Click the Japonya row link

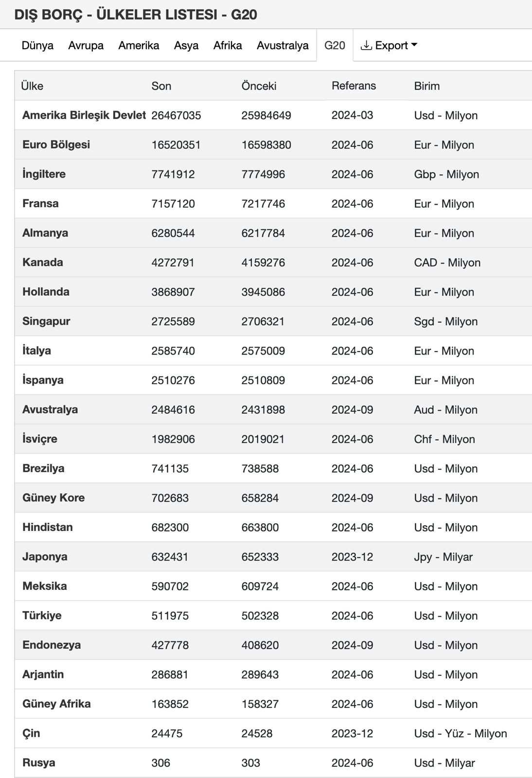(x=45, y=557)
